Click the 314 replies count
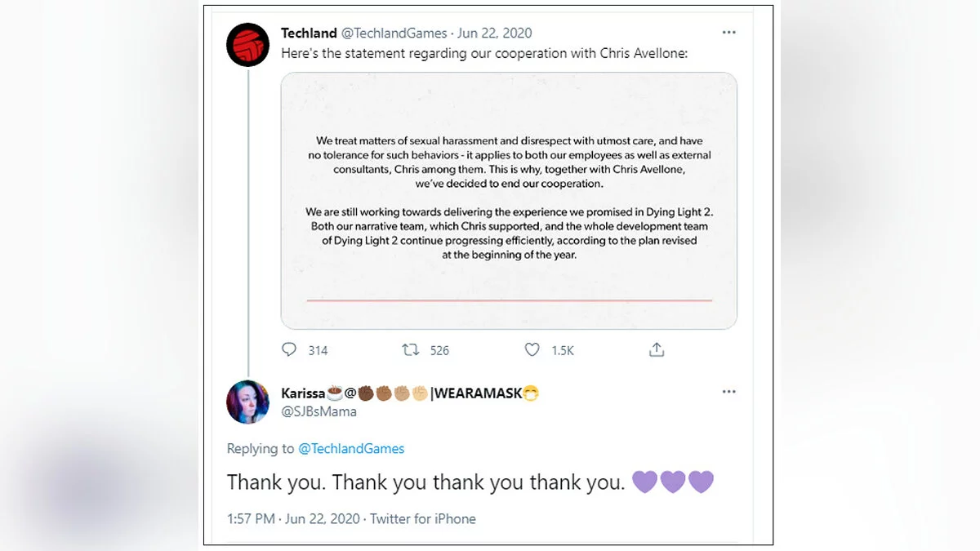The width and height of the screenshot is (980, 551). [318, 350]
